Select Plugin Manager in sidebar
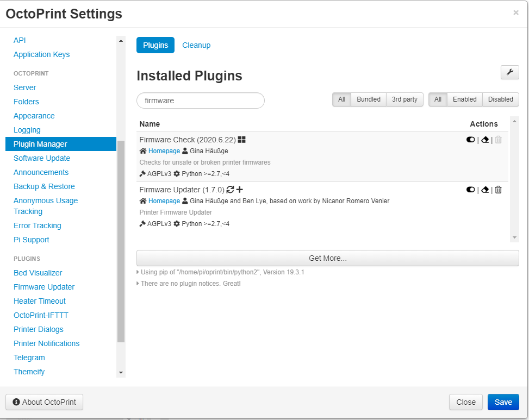The height and width of the screenshot is (420, 529). pyautogui.click(x=61, y=144)
